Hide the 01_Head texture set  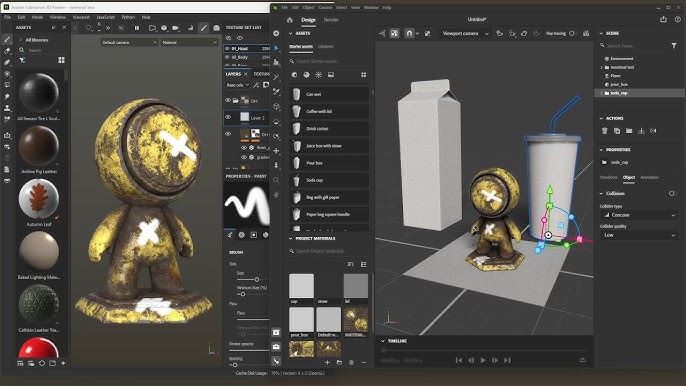(228, 48)
